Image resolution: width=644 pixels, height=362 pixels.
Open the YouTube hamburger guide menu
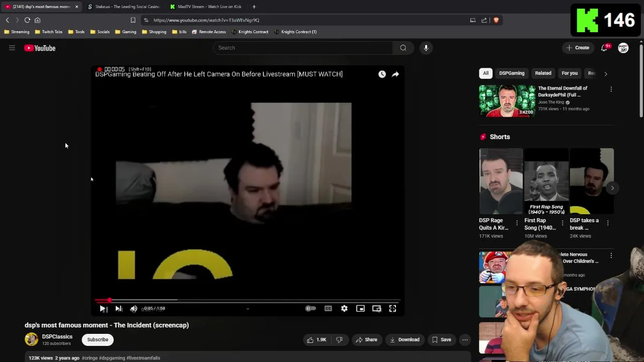click(12, 48)
